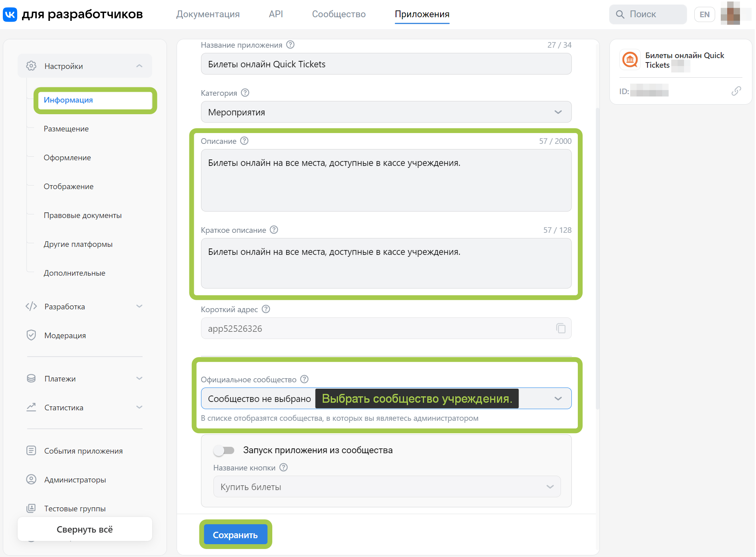This screenshot has width=756, height=557.
Task: Click the Сохранить button
Action: coord(235,535)
